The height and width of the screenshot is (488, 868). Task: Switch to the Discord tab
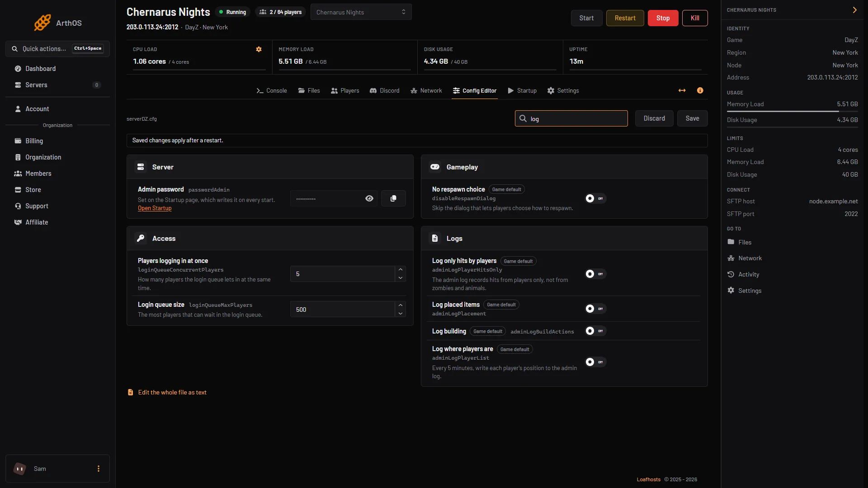385,91
